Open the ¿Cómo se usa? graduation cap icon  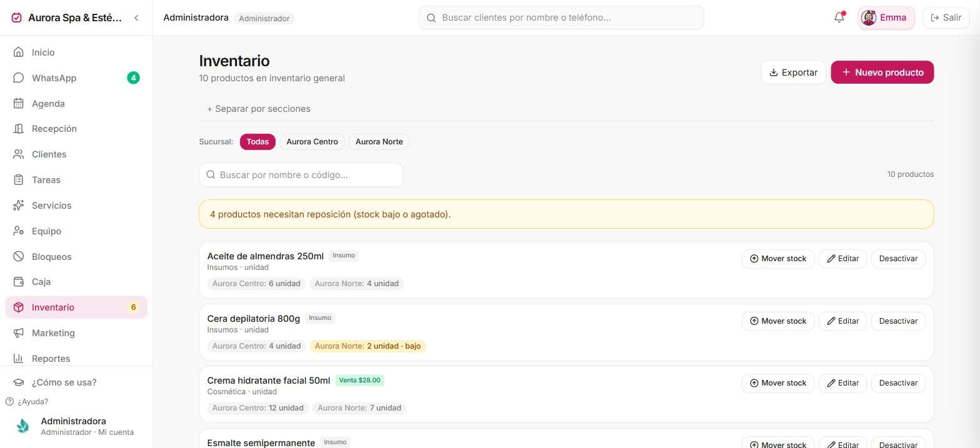(19, 382)
